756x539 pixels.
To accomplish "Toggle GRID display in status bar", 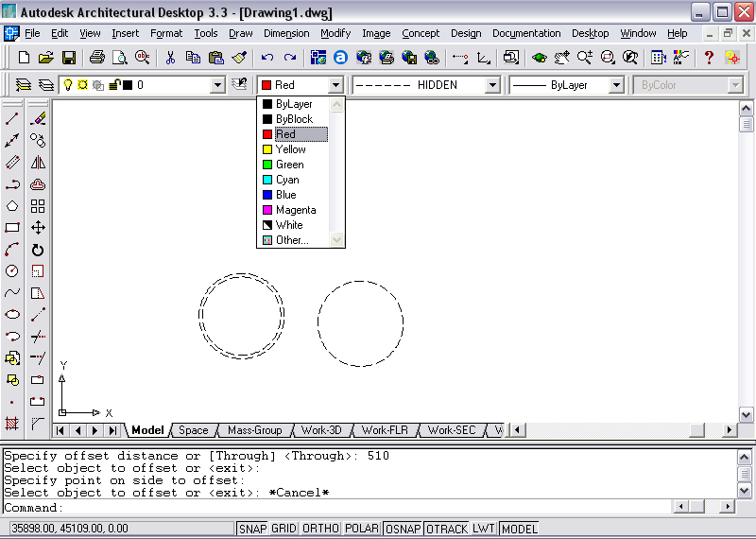I will point(283,529).
